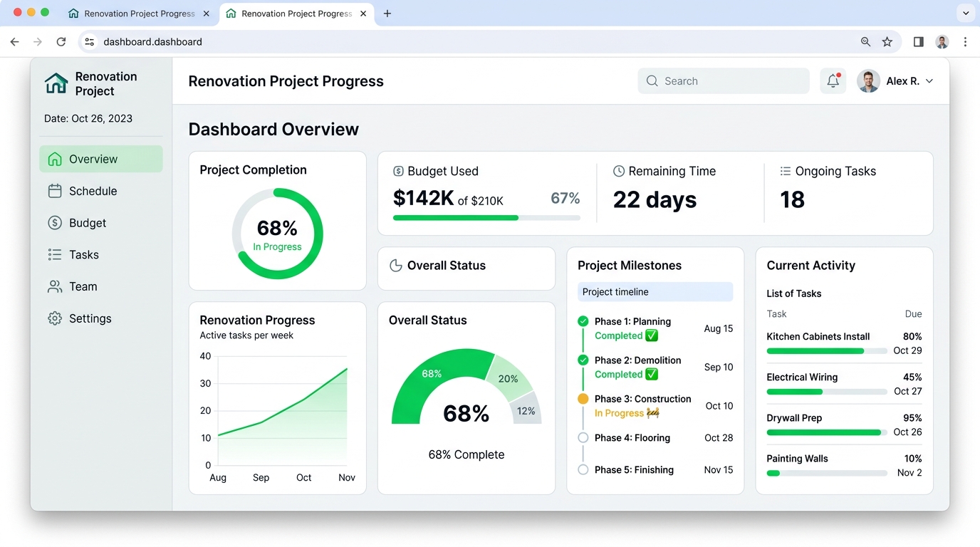980x547 pixels.
Task: Click the Drywall Prep progress bar
Action: pos(827,432)
